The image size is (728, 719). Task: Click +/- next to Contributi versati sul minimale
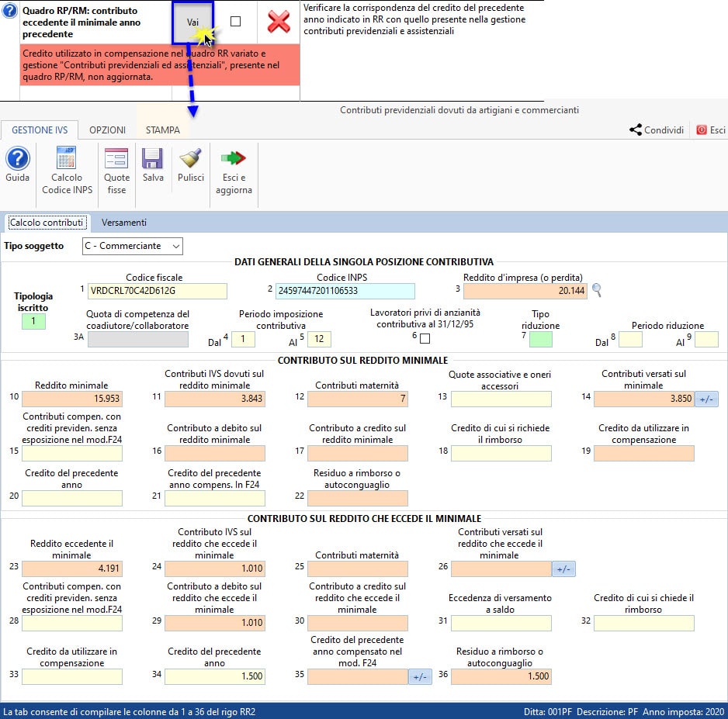(706, 399)
